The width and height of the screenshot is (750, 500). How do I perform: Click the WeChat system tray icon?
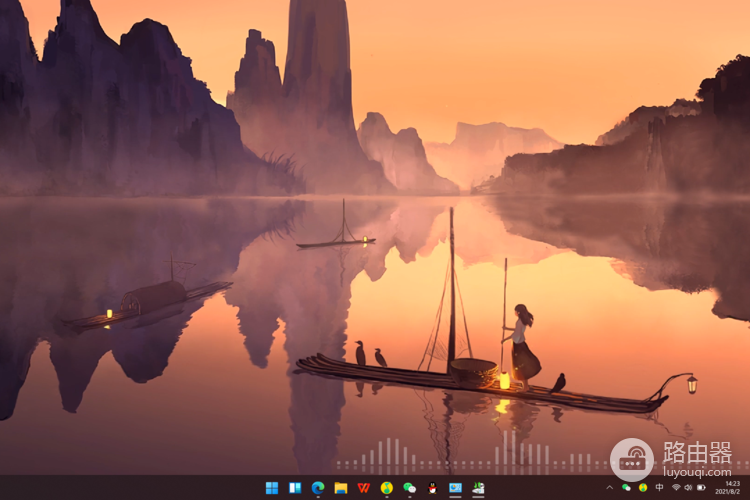[626, 488]
